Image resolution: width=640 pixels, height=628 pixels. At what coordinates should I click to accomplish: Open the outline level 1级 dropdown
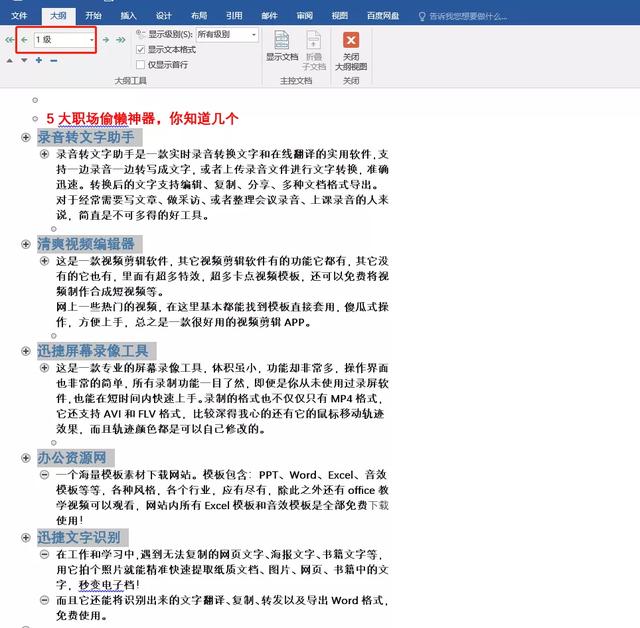point(92,40)
